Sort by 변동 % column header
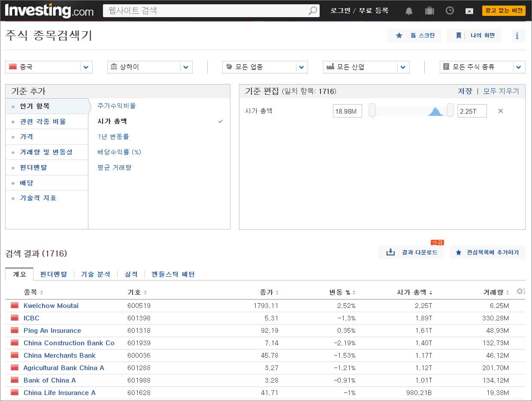This screenshot has width=532, height=401. click(342, 292)
